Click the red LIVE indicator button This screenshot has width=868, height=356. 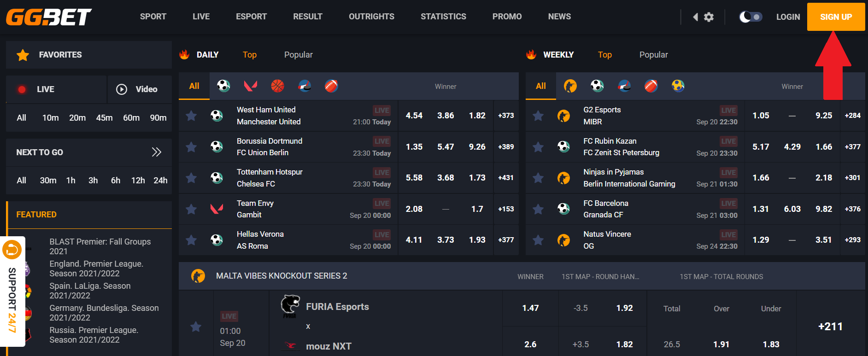[x=56, y=89]
